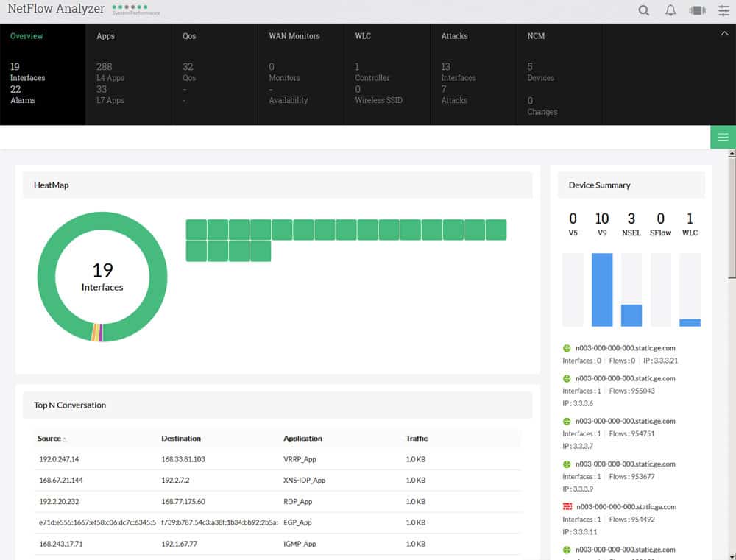Open device with Flows 955043

[625, 378]
